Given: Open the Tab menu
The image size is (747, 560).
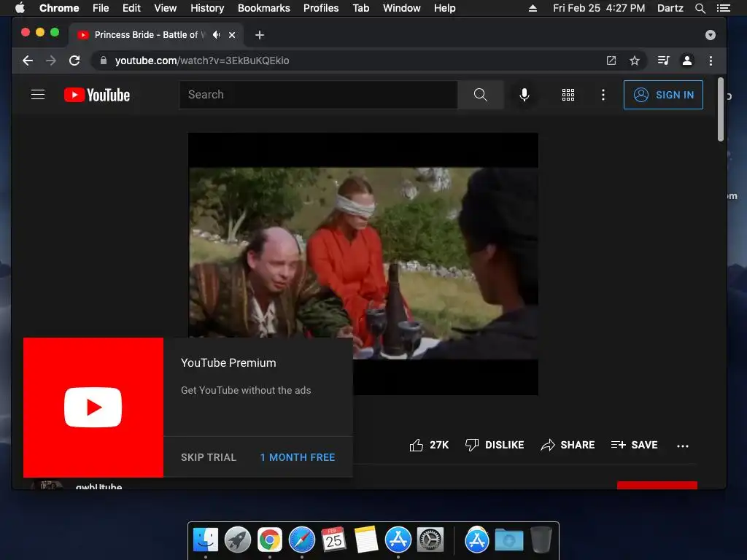Looking at the screenshot, I should tap(361, 8).
